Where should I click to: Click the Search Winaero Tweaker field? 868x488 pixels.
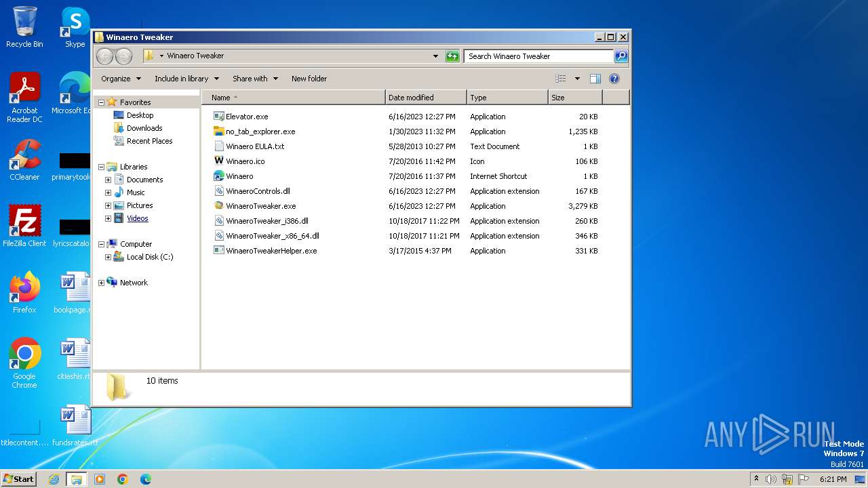(x=540, y=56)
